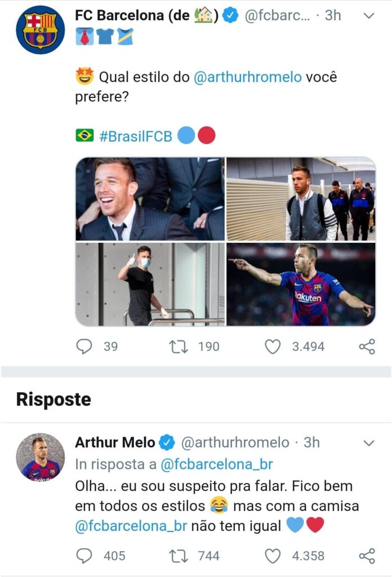Click the verified badge next to Arthur Melo

coord(166,443)
